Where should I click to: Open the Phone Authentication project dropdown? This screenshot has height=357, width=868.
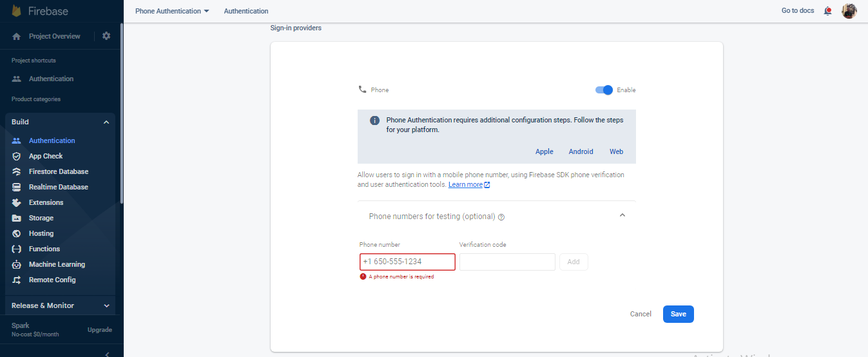[172, 11]
